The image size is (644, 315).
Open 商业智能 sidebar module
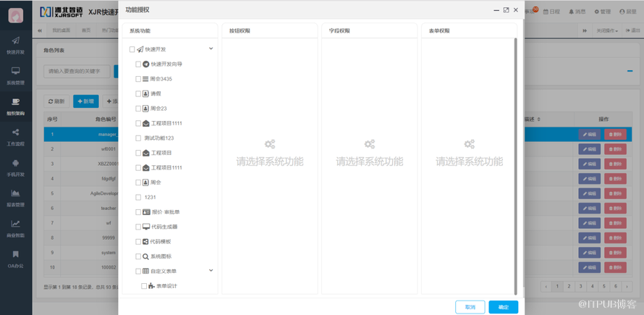pos(15,227)
